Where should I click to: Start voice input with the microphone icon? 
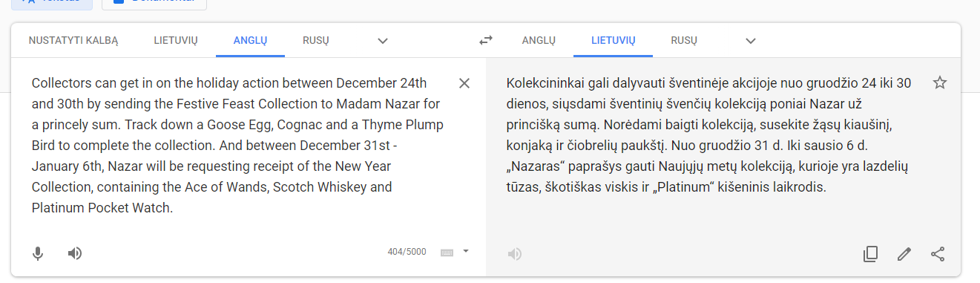click(x=38, y=253)
